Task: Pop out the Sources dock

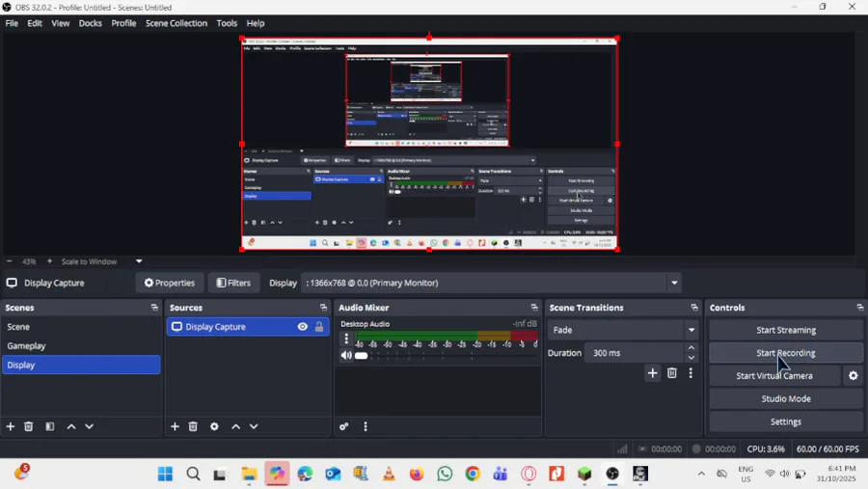Action: pyautogui.click(x=323, y=308)
